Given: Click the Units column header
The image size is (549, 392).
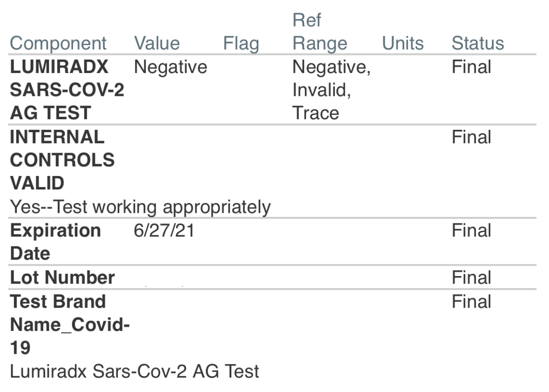Looking at the screenshot, I should point(403,43).
